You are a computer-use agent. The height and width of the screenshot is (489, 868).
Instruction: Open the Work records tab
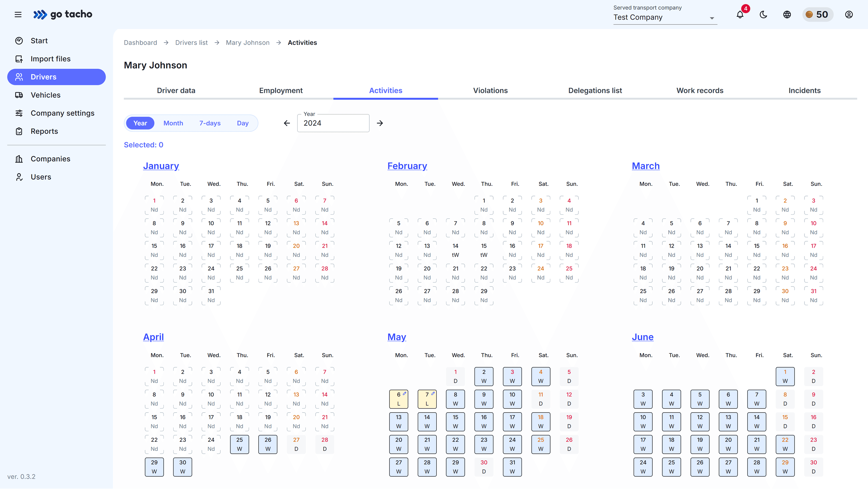[700, 90]
